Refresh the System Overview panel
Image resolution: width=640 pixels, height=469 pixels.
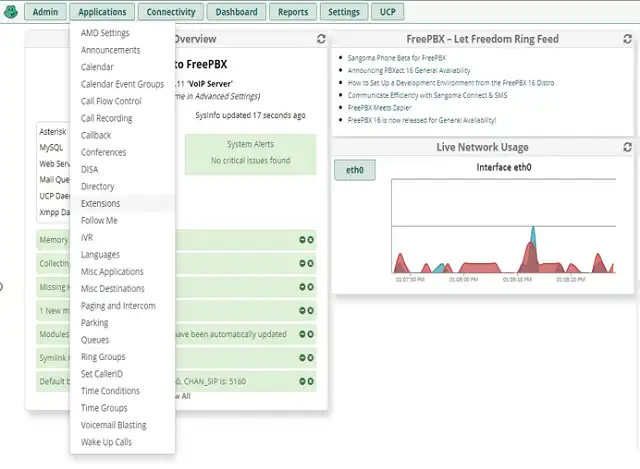coord(321,39)
